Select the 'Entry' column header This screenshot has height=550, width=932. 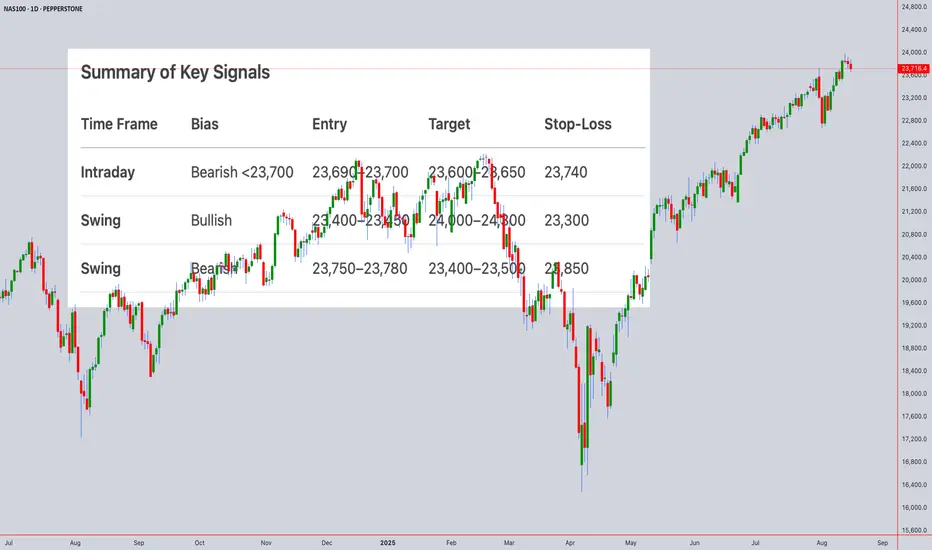[329, 125]
